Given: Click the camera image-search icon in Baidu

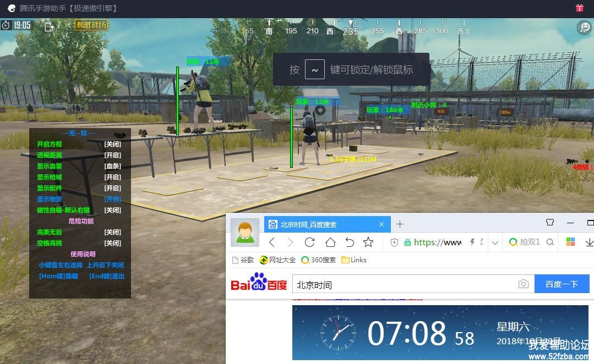Looking at the screenshot, I should 523,284.
